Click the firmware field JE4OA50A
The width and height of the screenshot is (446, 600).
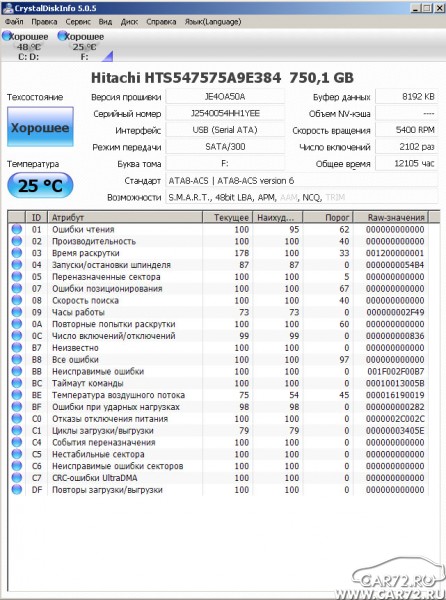click(225, 96)
